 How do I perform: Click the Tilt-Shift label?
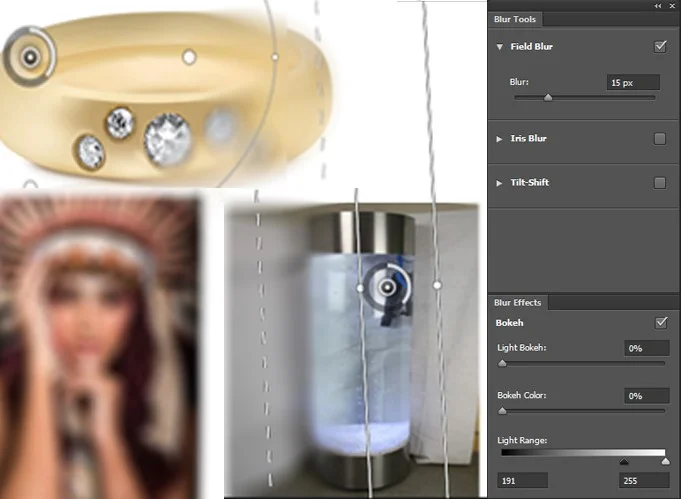[x=530, y=182]
